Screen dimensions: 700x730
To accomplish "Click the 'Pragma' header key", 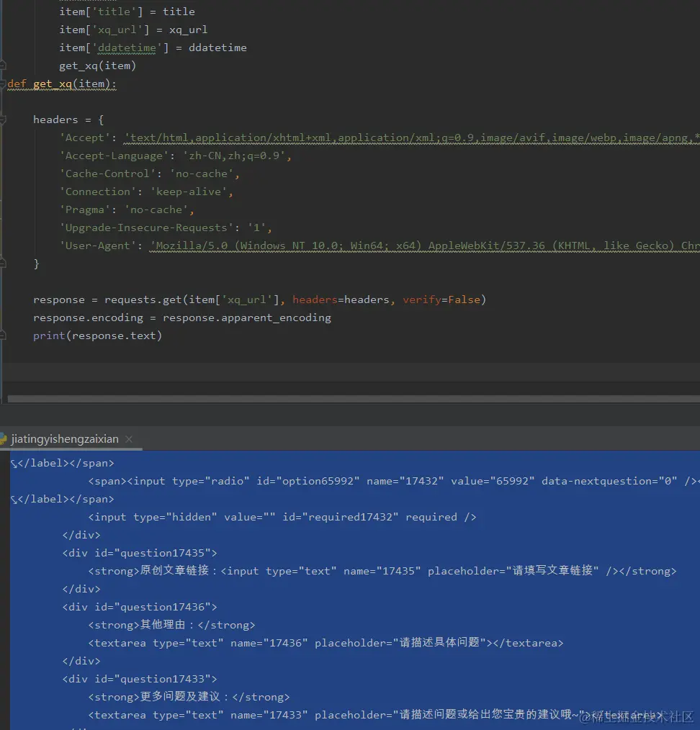I will pos(85,210).
